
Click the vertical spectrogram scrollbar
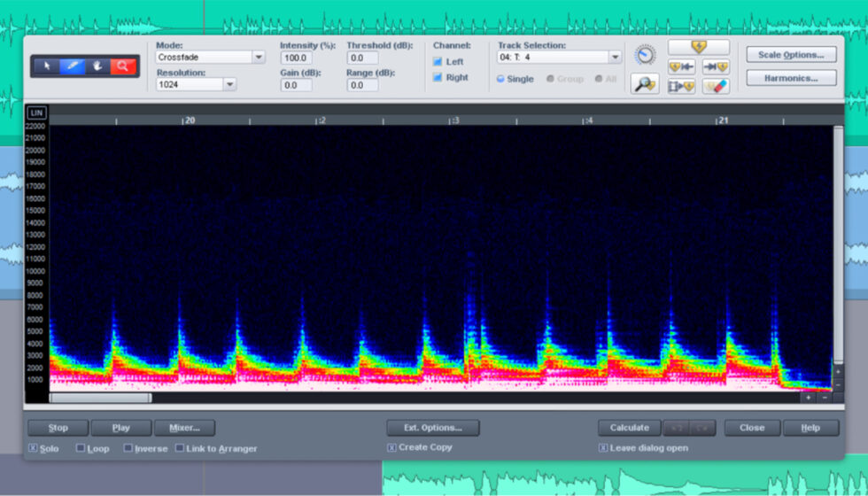pos(838,244)
